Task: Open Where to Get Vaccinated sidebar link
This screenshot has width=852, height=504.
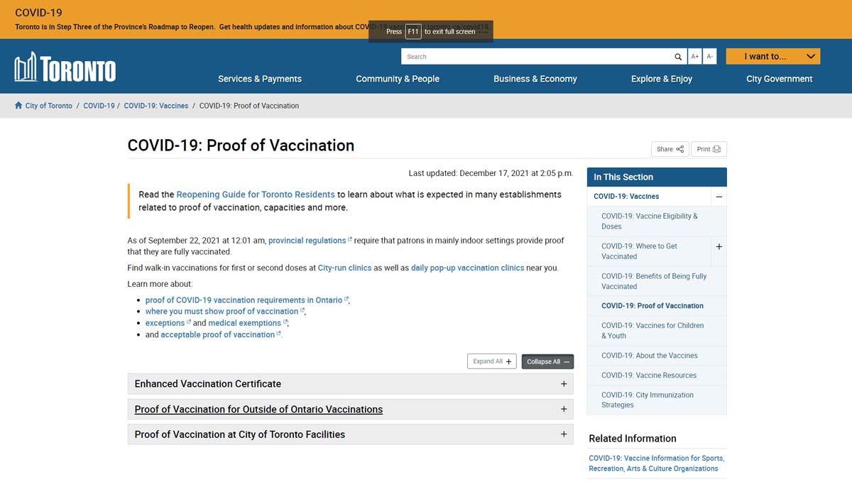Action: click(x=639, y=251)
